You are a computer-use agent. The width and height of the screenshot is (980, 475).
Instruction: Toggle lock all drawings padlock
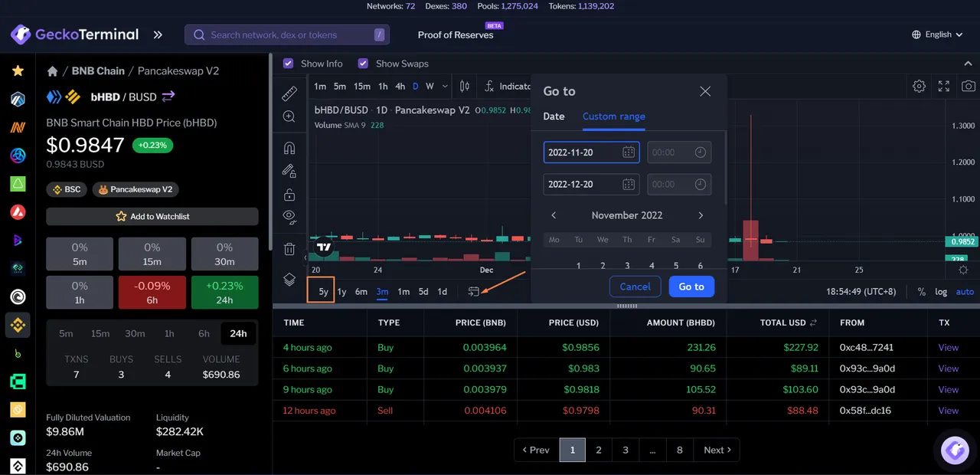tap(289, 194)
